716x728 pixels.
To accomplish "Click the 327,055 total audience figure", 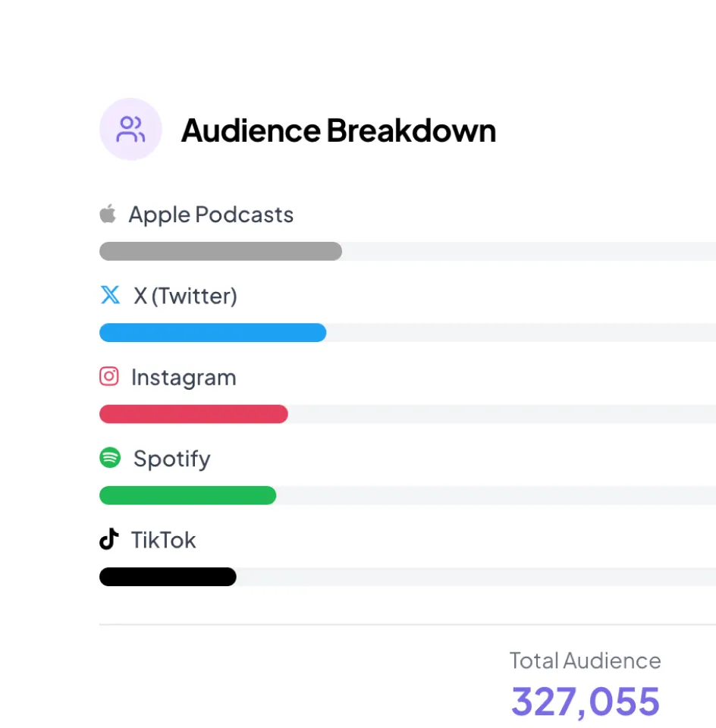I will click(585, 700).
